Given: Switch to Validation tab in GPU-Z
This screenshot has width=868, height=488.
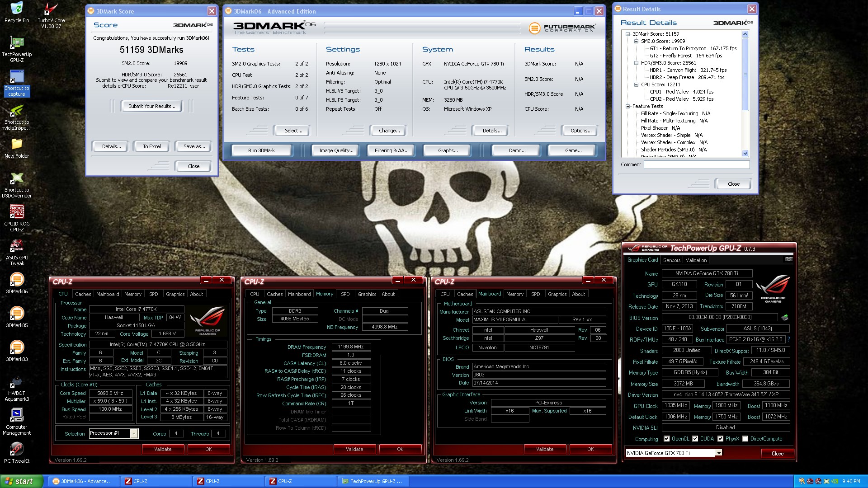Looking at the screenshot, I should tap(696, 260).
